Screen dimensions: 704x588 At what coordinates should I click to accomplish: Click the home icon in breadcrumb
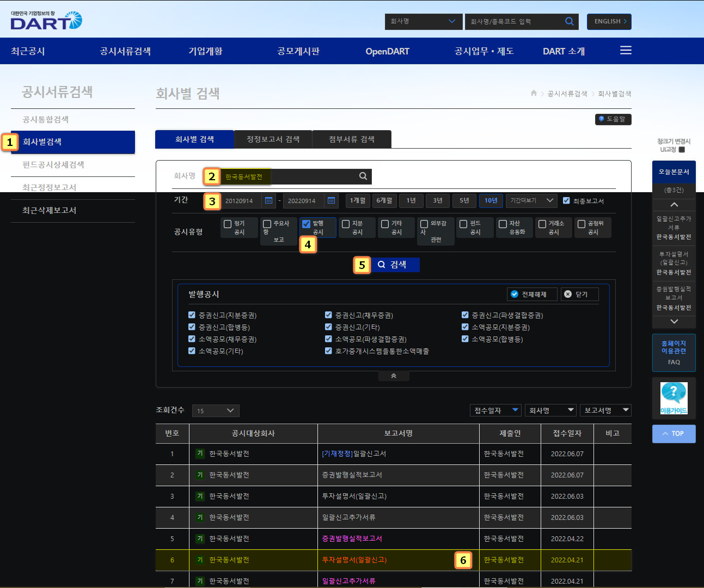click(534, 93)
